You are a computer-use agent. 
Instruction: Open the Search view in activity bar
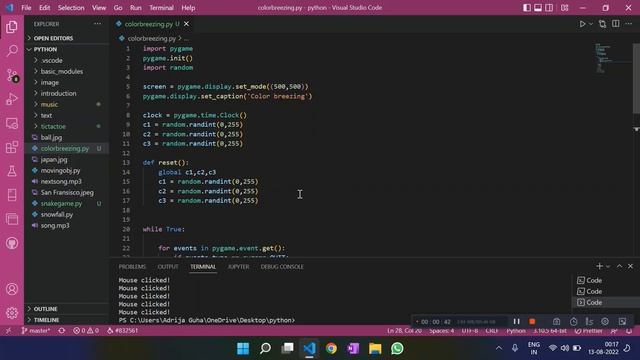(x=12, y=51)
